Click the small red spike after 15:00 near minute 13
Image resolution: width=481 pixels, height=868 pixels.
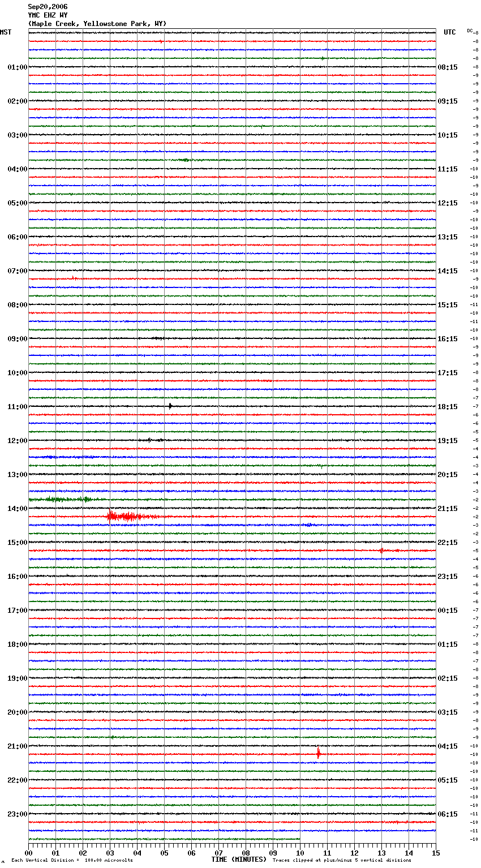tap(381, 550)
